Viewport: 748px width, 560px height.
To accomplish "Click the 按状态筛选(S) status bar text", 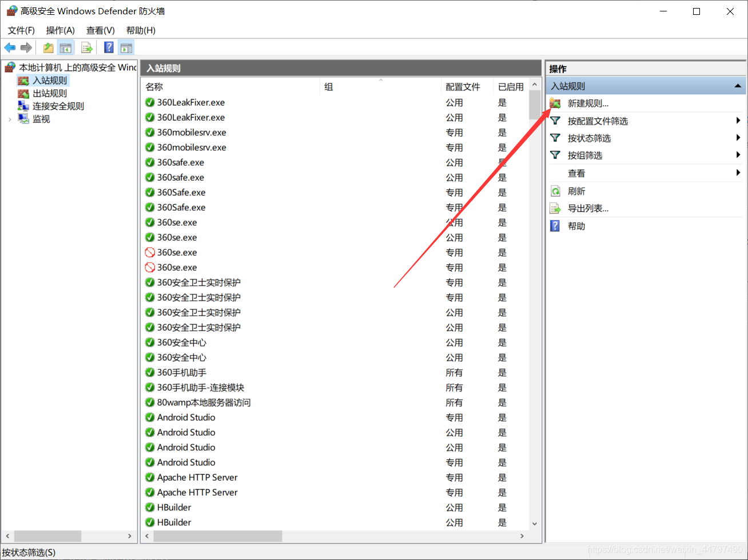I will coord(29,553).
